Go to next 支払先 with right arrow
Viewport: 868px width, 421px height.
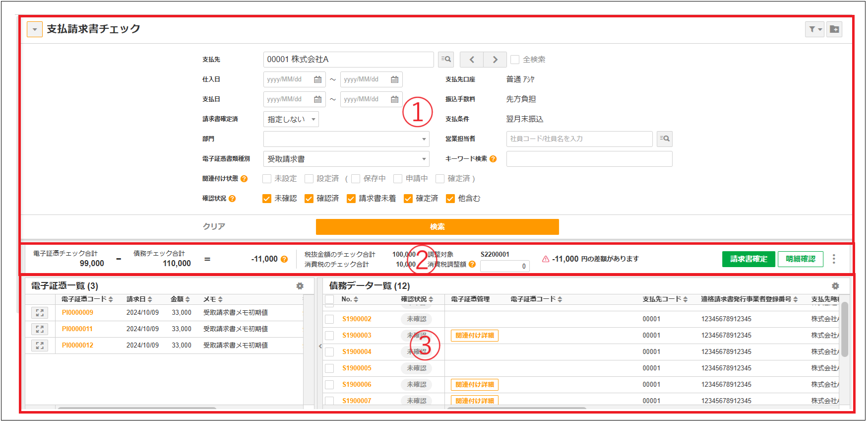[x=495, y=60]
